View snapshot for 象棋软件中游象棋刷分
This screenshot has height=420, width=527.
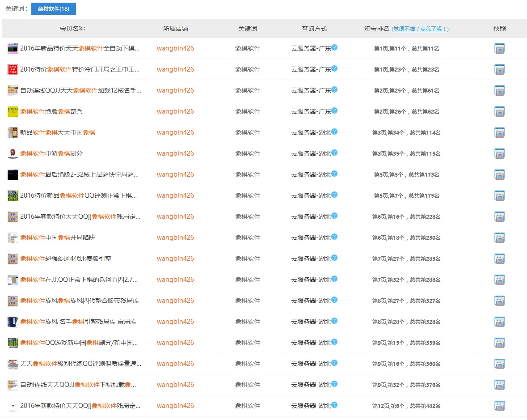[x=499, y=154]
